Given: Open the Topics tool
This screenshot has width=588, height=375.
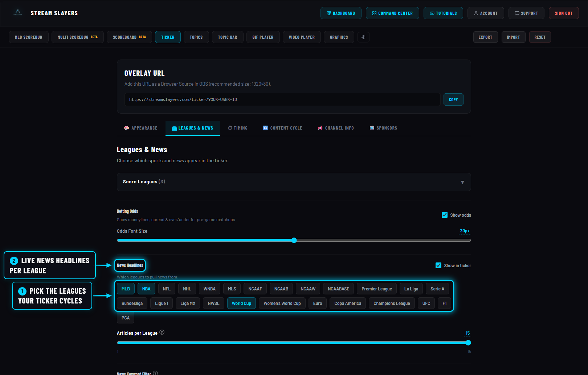Looking at the screenshot, I should (x=196, y=37).
